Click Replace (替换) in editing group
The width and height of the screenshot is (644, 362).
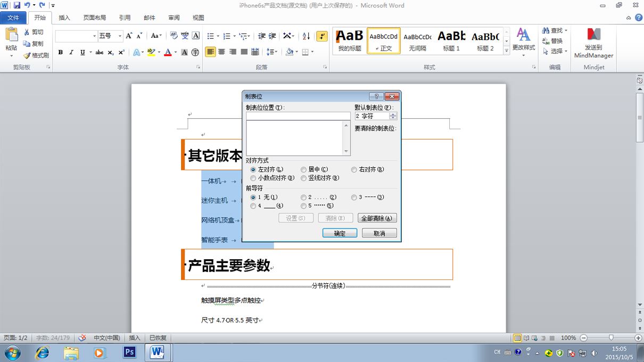(x=552, y=41)
